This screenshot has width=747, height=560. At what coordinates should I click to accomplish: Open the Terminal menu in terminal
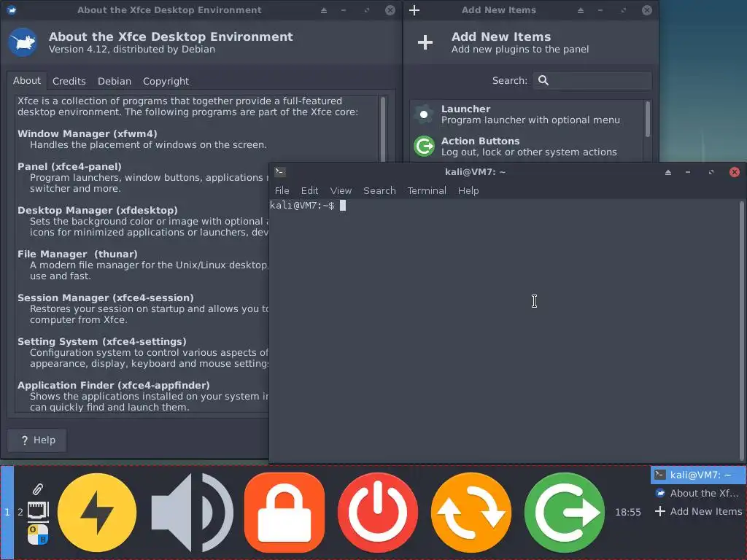[x=426, y=190]
